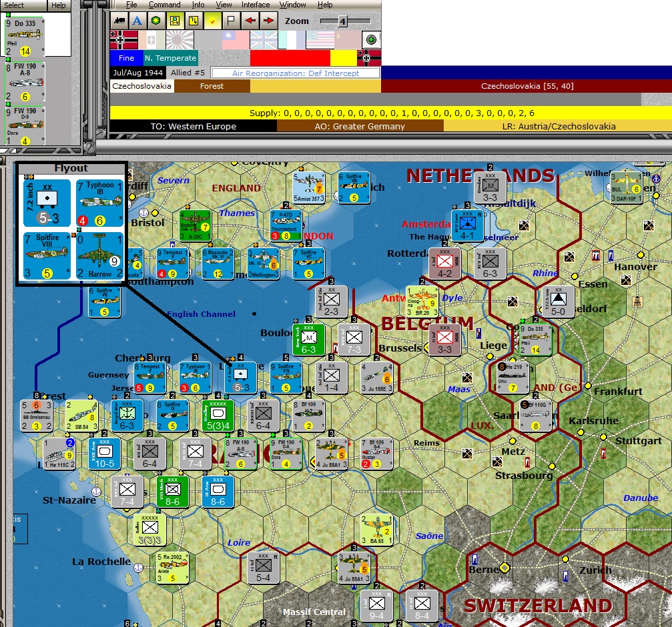Click the green circular target button
Image resolution: width=672 pixels, height=627 pixels.
(371, 40)
